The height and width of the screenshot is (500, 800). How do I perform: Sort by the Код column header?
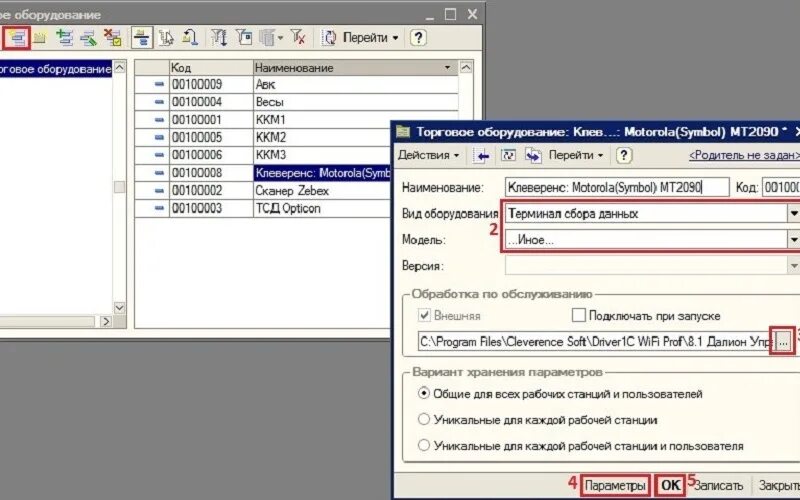[211, 67]
